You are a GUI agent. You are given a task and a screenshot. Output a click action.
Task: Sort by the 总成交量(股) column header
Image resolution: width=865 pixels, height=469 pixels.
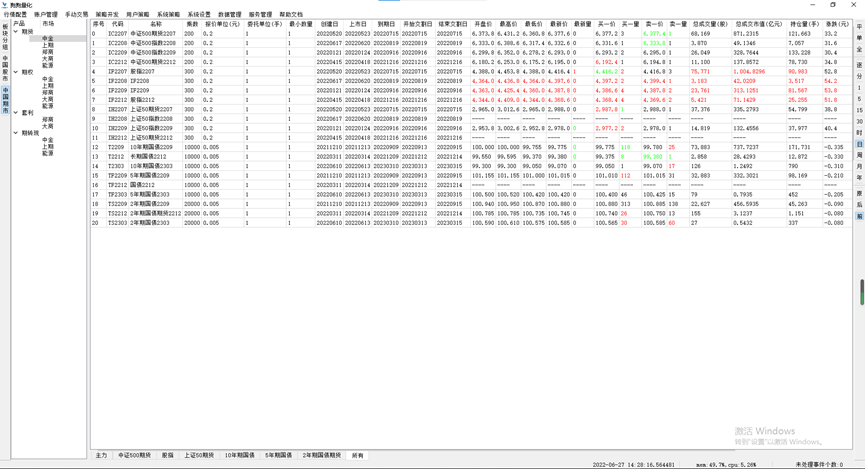709,24
